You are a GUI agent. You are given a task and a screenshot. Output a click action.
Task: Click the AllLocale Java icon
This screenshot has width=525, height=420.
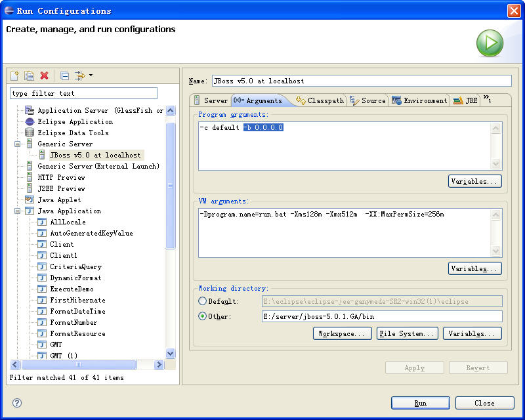click(x=42, y=222)
